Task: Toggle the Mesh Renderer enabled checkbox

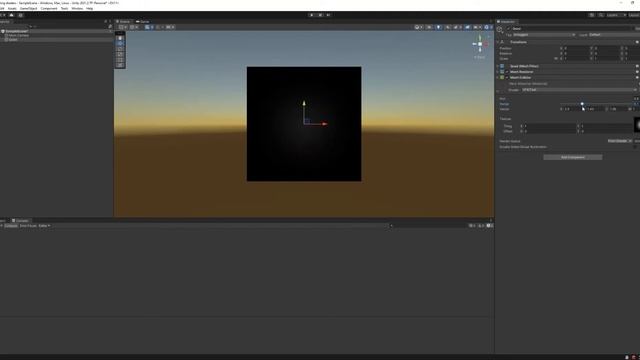Action: coord(507,72)
